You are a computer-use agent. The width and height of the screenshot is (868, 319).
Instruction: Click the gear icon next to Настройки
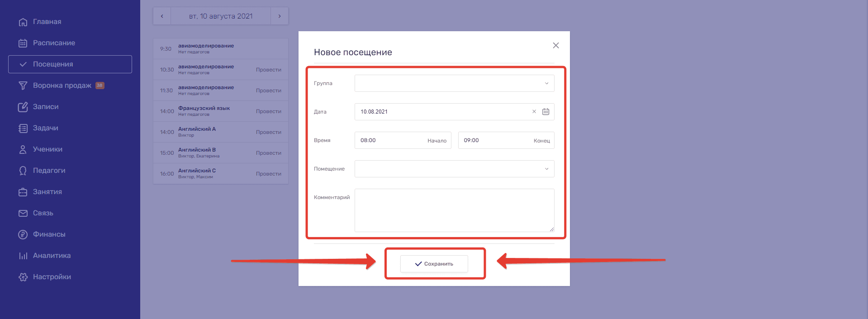click(23, 277)
